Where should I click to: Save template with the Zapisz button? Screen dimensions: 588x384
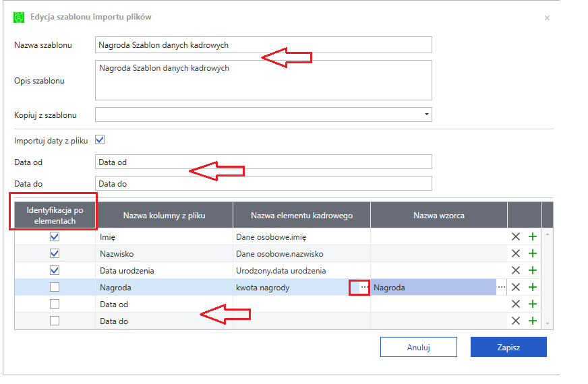coord(508,347)
